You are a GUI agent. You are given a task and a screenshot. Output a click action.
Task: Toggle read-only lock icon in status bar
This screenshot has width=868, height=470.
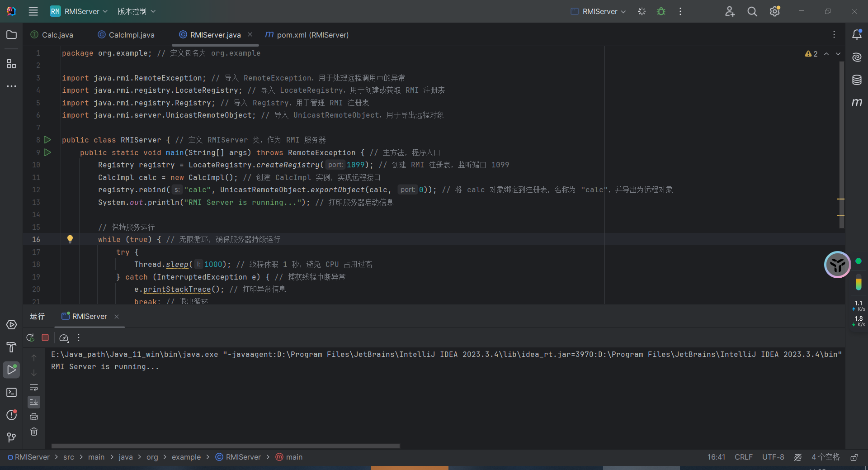(854, 457)
